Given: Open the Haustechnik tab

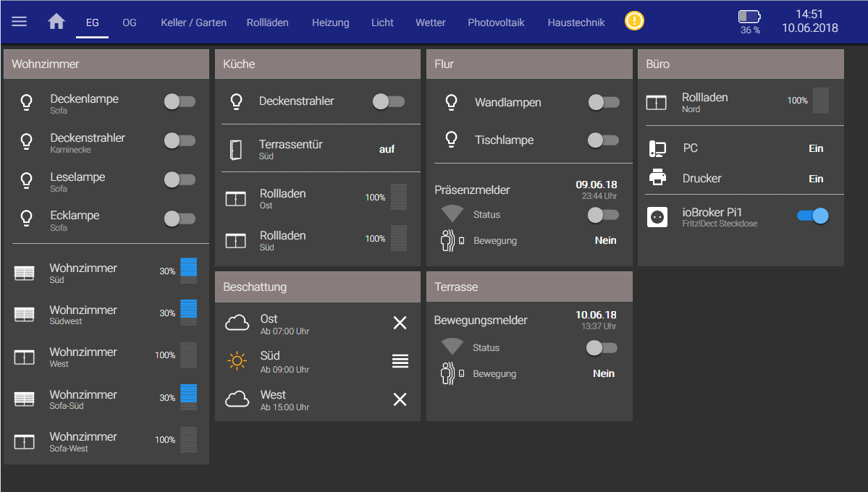Looking at the screenshot, I should coord(576,22).
